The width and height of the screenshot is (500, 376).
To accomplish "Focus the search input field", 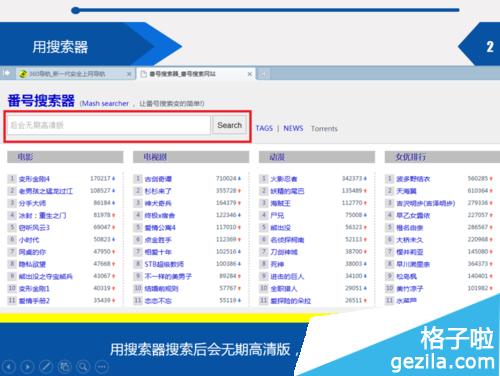I will click(109, 125).
